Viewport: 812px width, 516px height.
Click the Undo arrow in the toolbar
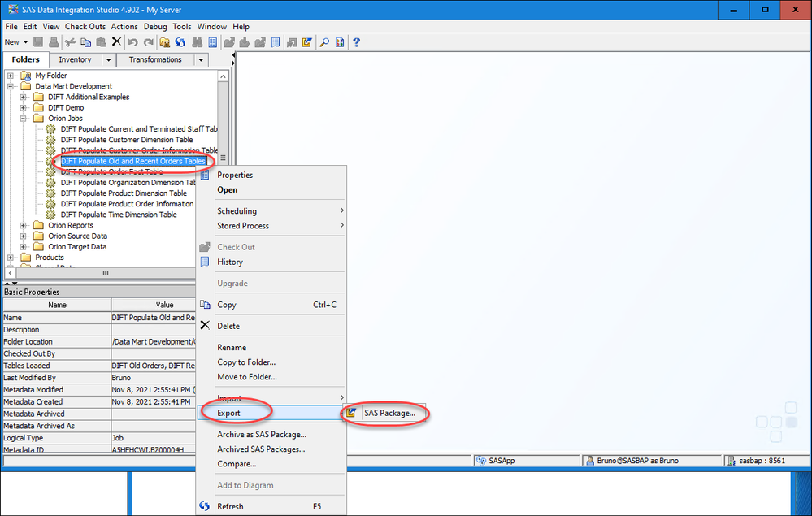tap(132, 42)
